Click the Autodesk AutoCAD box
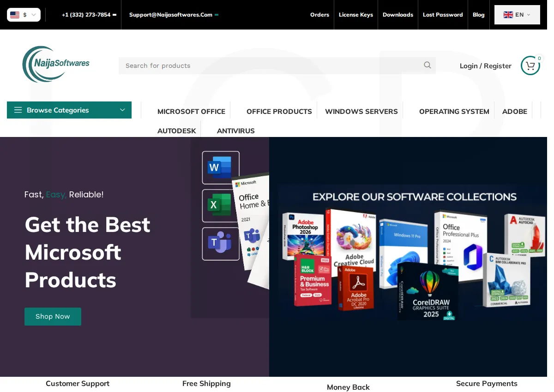This screenshot has width=554, height=392. click(x=525, y=235)
